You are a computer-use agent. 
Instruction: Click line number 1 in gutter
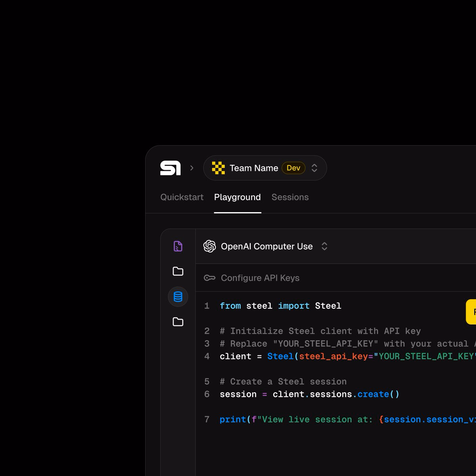[207, 306]
